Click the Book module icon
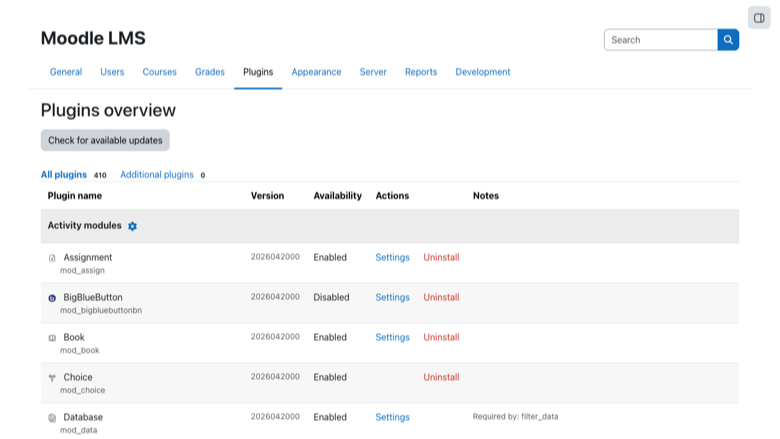The image size is (780, 439). point(52,338)
